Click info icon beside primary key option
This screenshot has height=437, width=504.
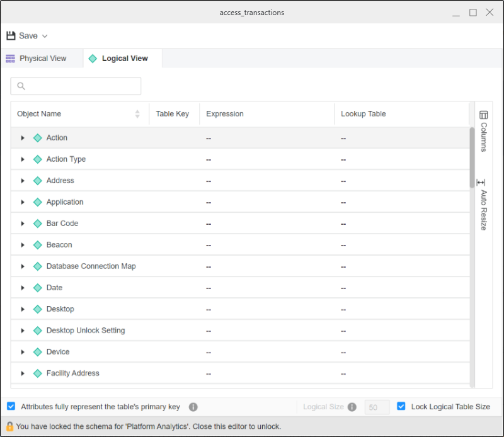193,407
